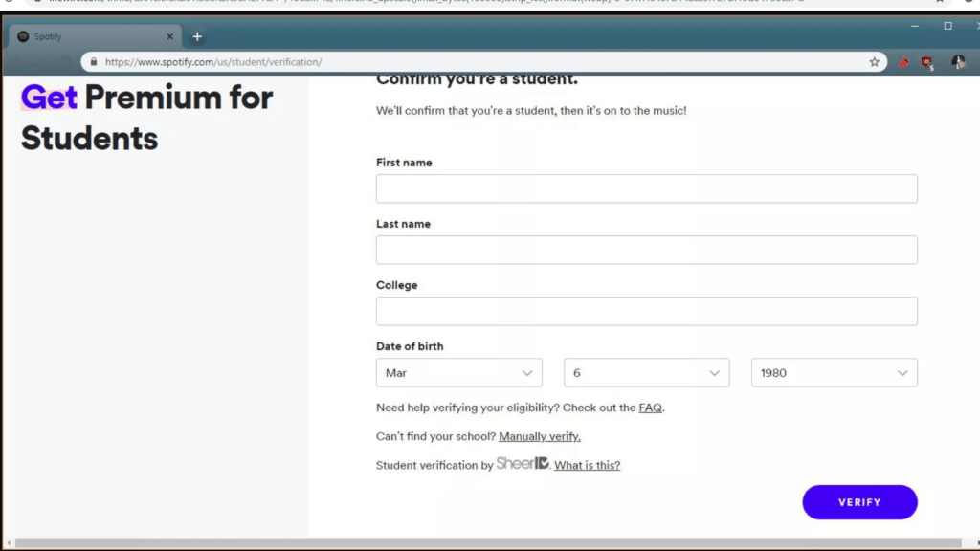Screen dimensions: 980x551
Task: Click into the First name field
Action: click(646, 188)
